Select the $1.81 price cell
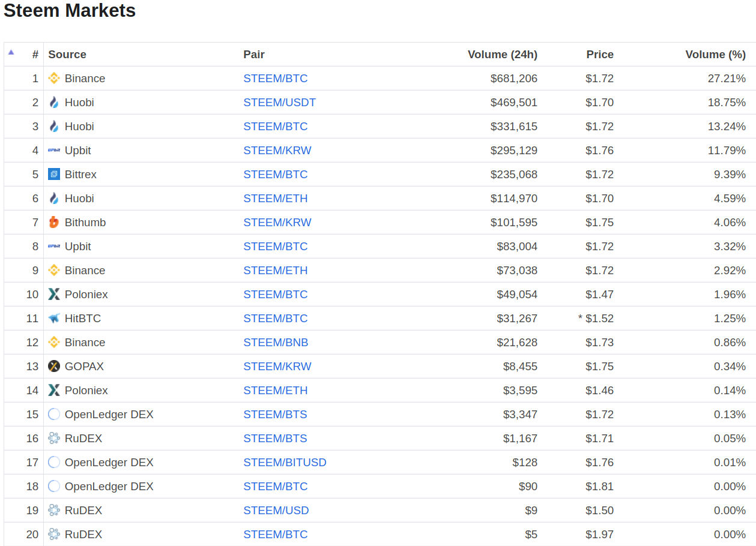This screenshot has width=756, height=546. pyautogui.click(x=600, y=486)
